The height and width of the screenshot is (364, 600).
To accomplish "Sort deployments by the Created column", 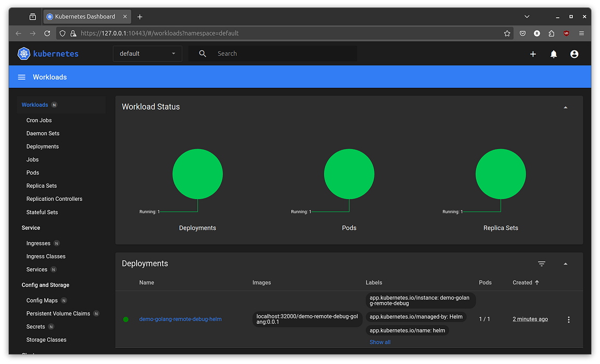I will 525,282.
